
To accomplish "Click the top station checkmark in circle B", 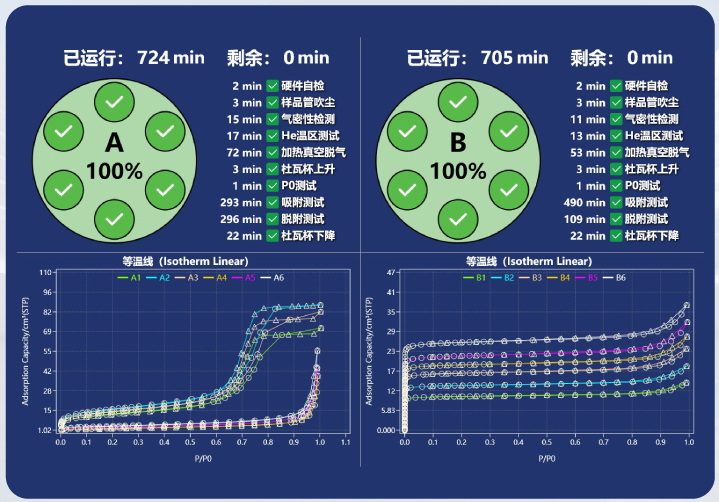I will click(458, 102).
